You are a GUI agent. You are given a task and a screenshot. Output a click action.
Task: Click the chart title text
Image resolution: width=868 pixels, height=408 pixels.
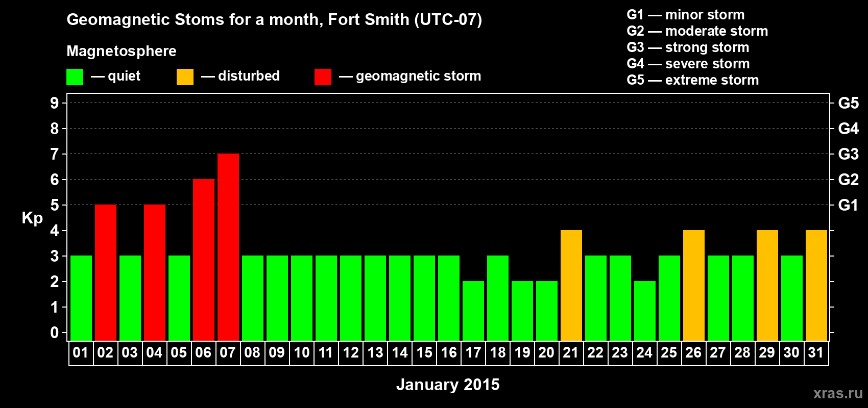(274, 20)
